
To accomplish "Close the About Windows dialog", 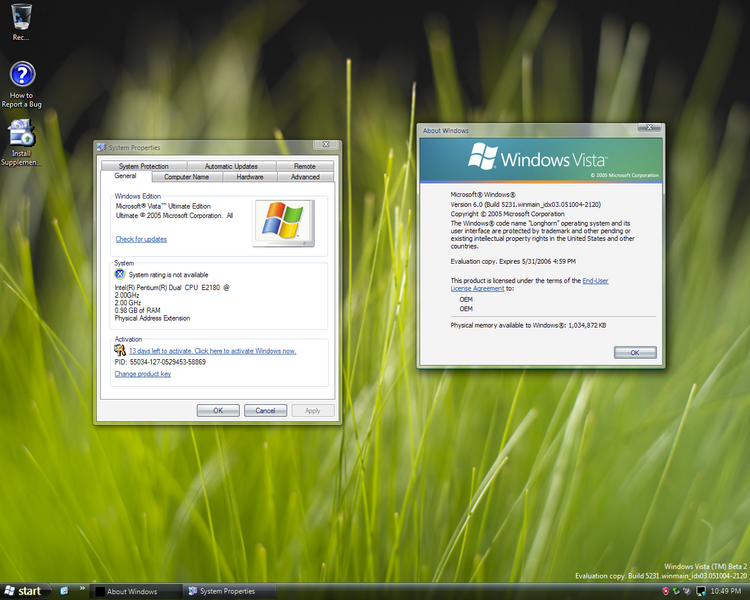I will (650, 127).
